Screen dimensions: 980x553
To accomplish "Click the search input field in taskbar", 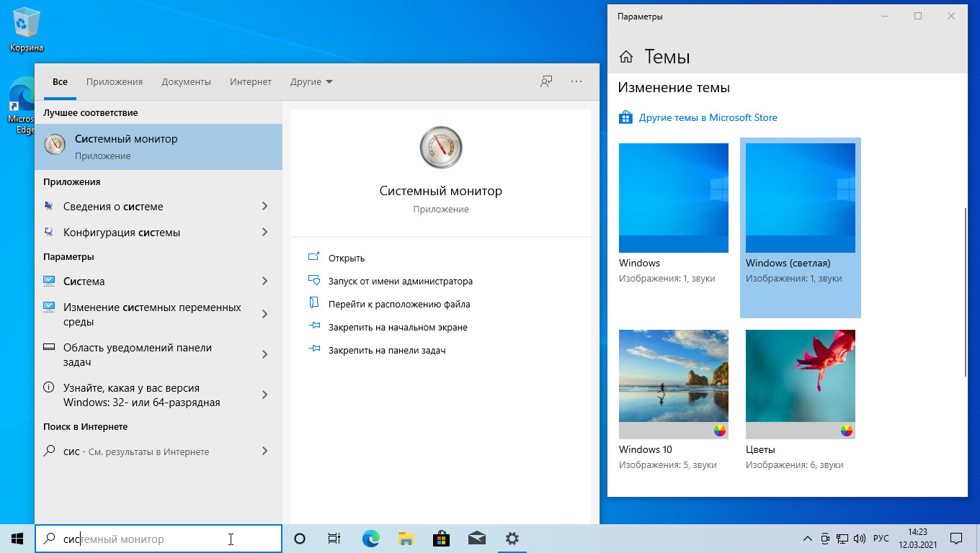I will (159, 539).
